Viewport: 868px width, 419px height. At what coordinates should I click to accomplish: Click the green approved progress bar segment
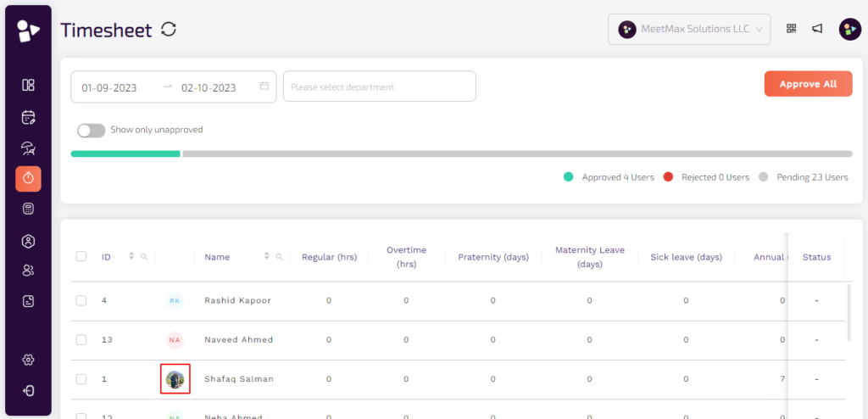125,154
